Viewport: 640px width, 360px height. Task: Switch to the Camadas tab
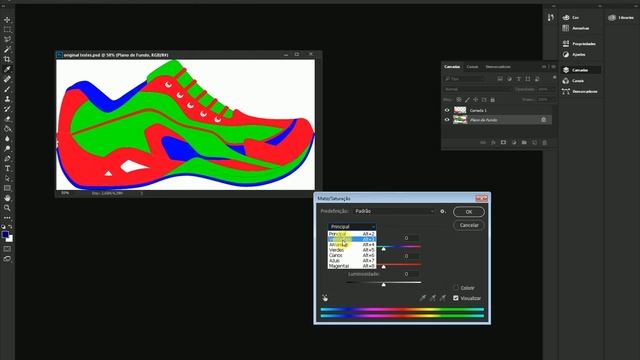[452, 67]
